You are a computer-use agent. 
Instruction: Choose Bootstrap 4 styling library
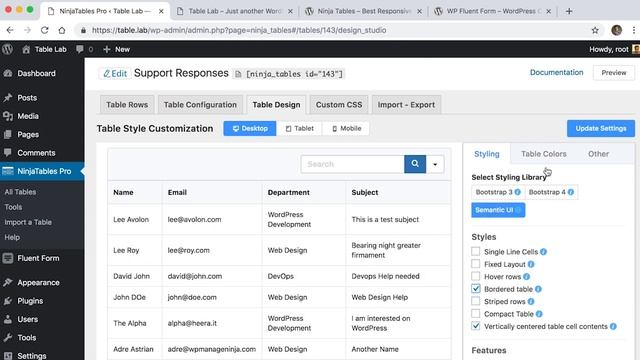(x=551, y=192)
